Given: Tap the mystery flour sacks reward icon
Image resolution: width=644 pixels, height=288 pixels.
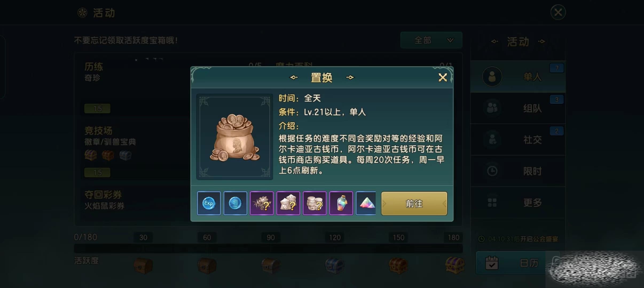Looking at the screenshot, I should [x=288, y=203].
